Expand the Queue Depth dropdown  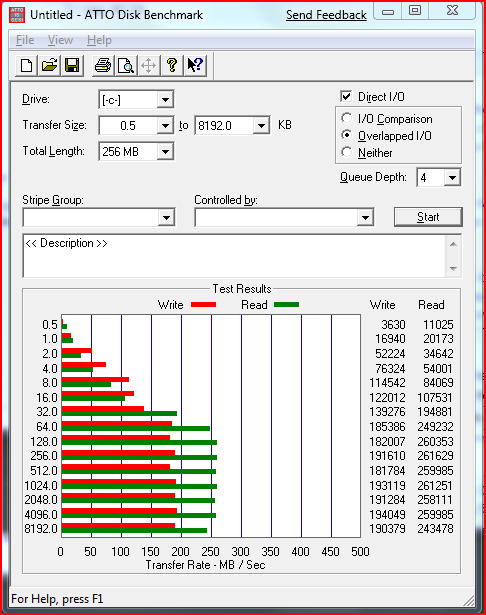point(452,178)
